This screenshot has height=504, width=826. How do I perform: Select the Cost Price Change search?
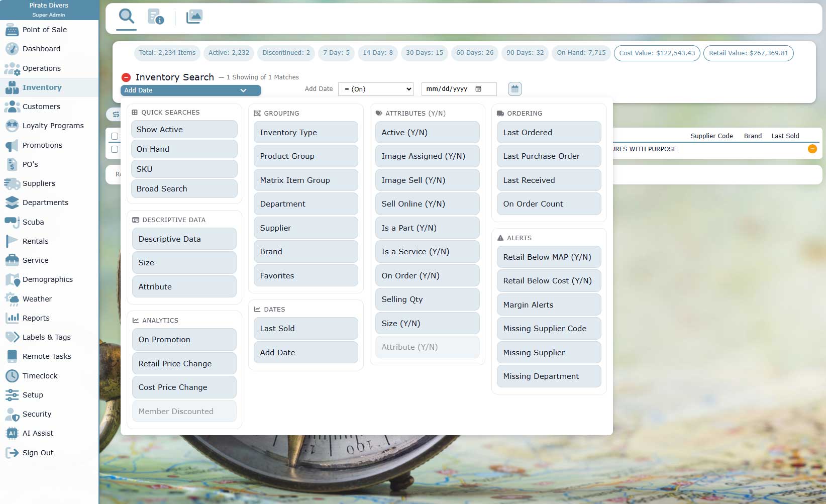184,387
